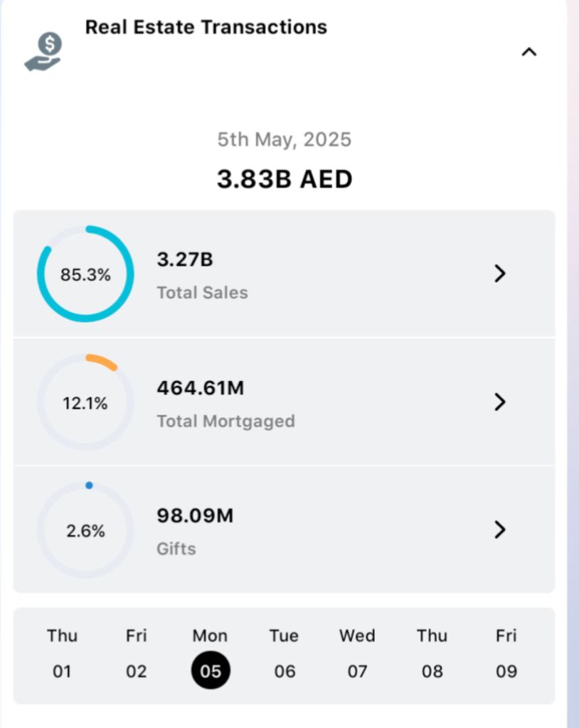
Task: Open the 98.09M Gifts row
Action: [x=285, y=530]
